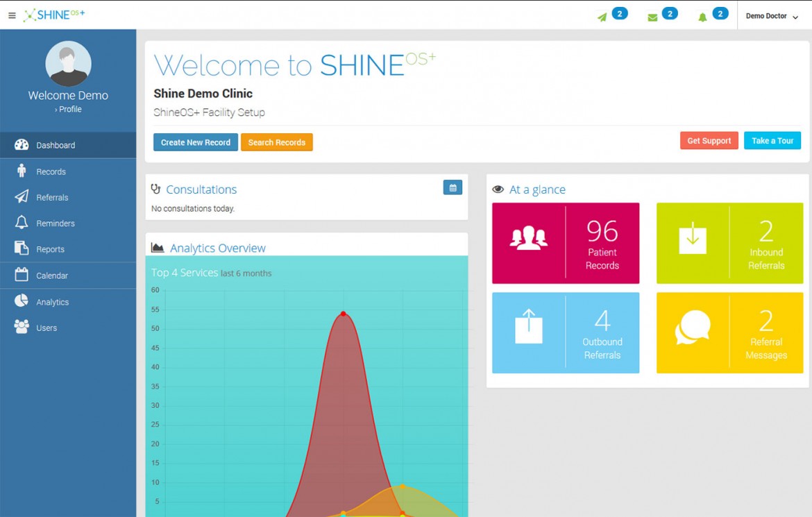Click the Take a Tour button

pyautogui.click(x=772, y=140)
